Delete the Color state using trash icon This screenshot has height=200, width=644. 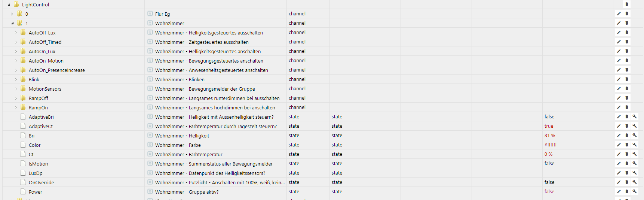pos(627,145)
